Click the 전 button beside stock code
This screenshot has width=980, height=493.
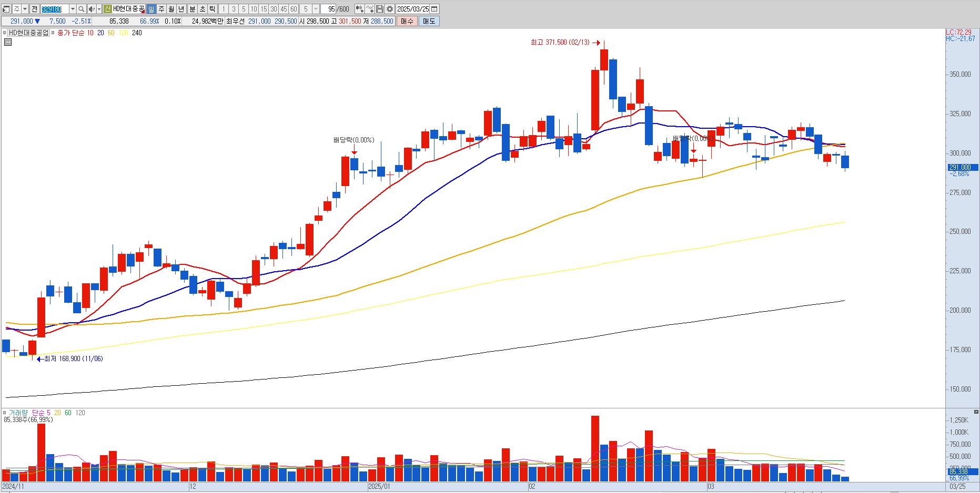[x=34, y=9]
